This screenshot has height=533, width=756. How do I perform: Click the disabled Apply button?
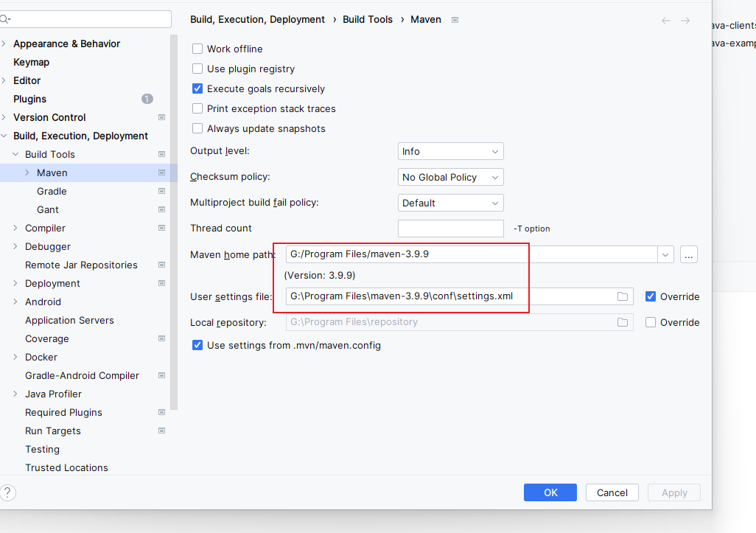pos(674,492)
